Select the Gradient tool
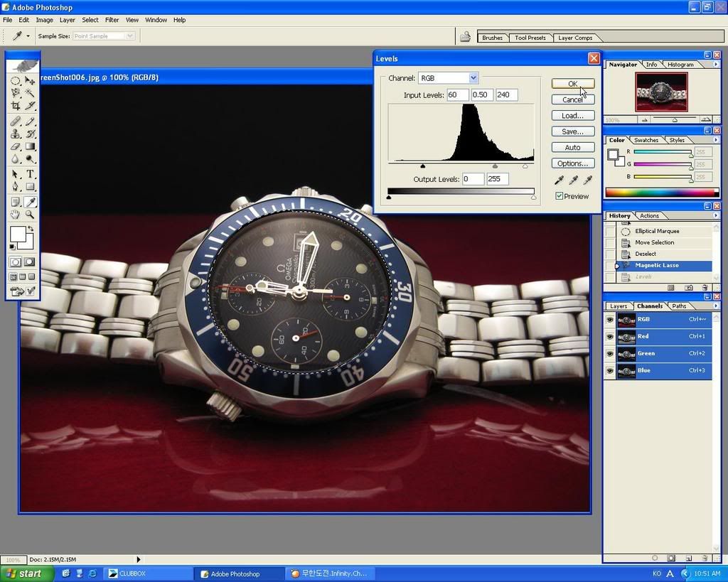The image size is (728, 582). (30, 146)
